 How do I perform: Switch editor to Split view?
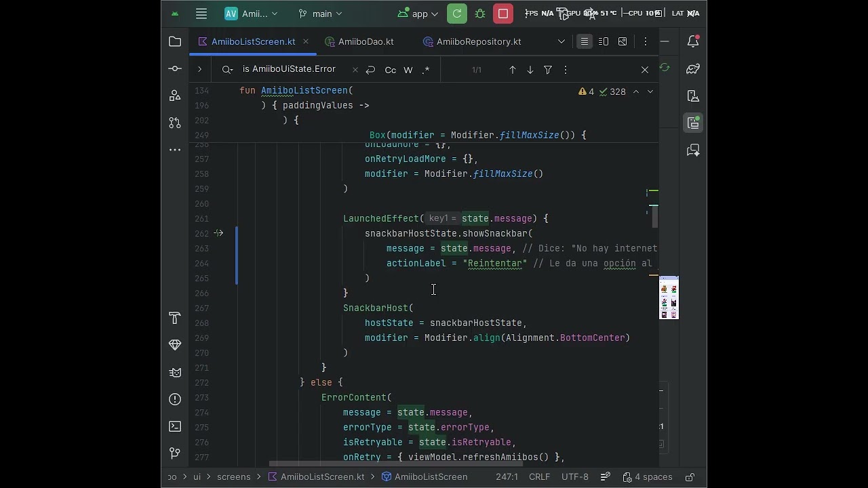[x=604, y=41]
